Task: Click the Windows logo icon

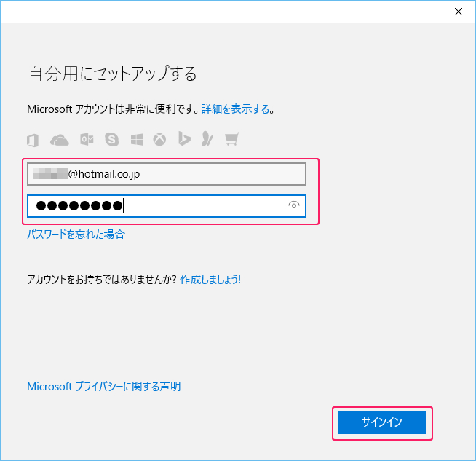Action: [x=137, y=140]
